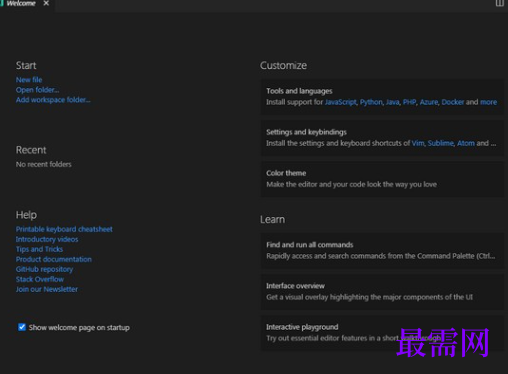Click the Tools and languages heading
This screenshot has width=508, height=374.
(x=299, y=91)
